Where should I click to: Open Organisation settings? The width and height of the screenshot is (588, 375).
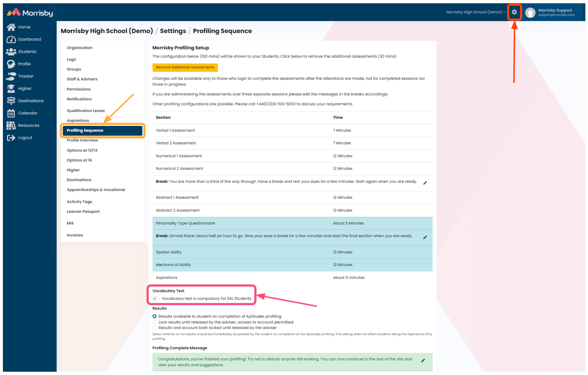pyautogui.click(x=79, y=48)
